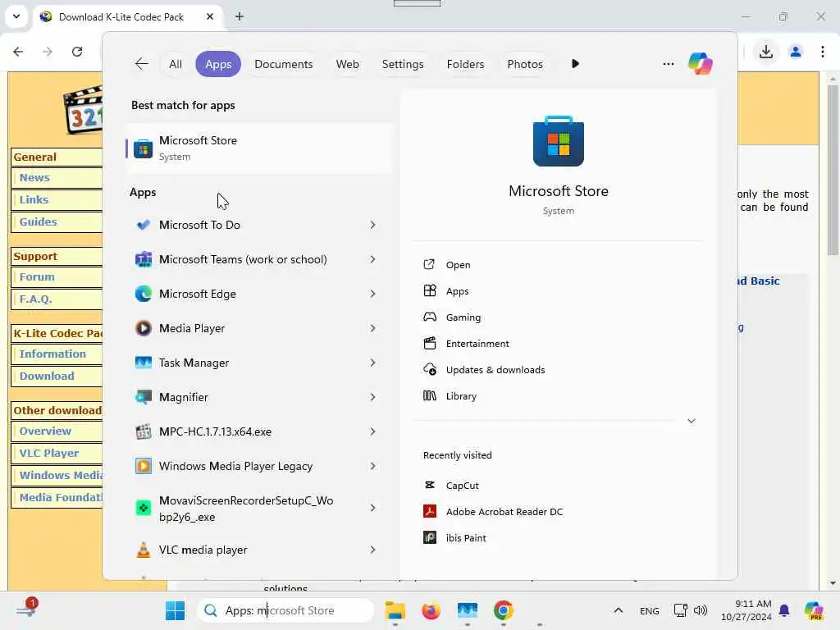Open the clock showing 9:11 AM

pos(746,610)
